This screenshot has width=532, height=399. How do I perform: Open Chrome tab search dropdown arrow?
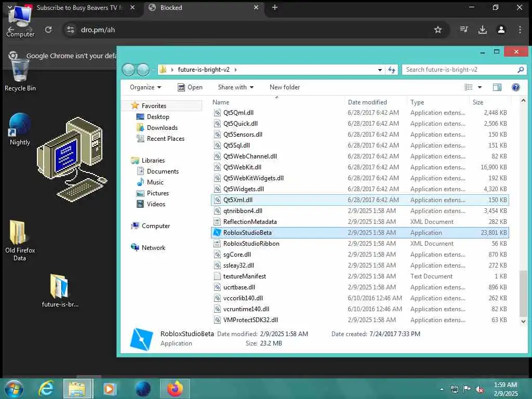9,7
